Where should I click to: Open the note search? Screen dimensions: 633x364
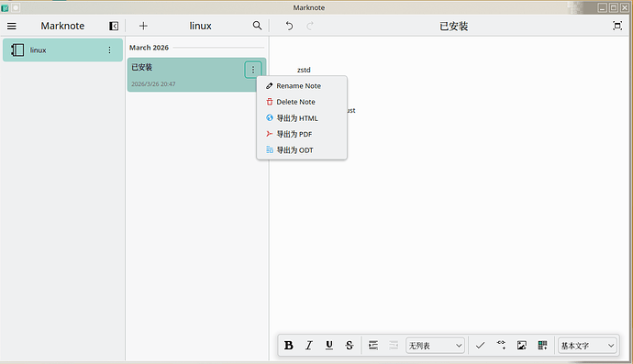[257, 26]
